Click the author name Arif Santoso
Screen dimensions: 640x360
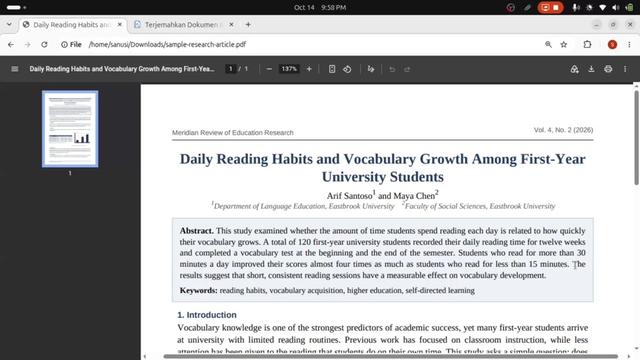(349, 196)
